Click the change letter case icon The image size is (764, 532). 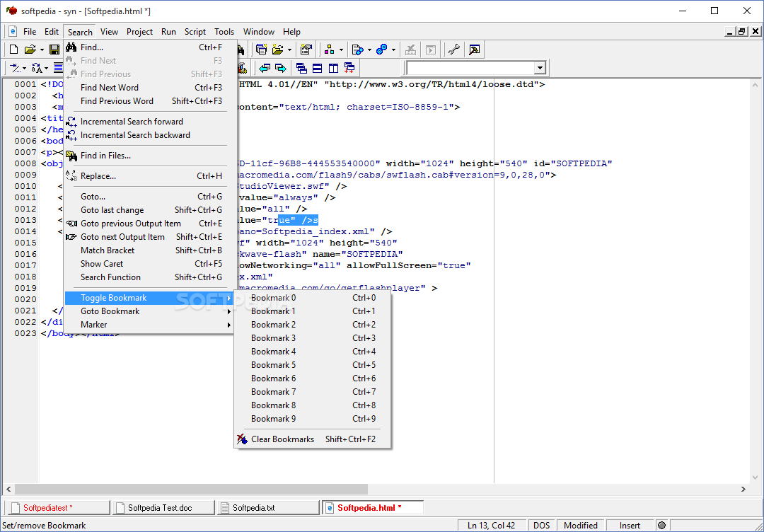tap(37, 68)
